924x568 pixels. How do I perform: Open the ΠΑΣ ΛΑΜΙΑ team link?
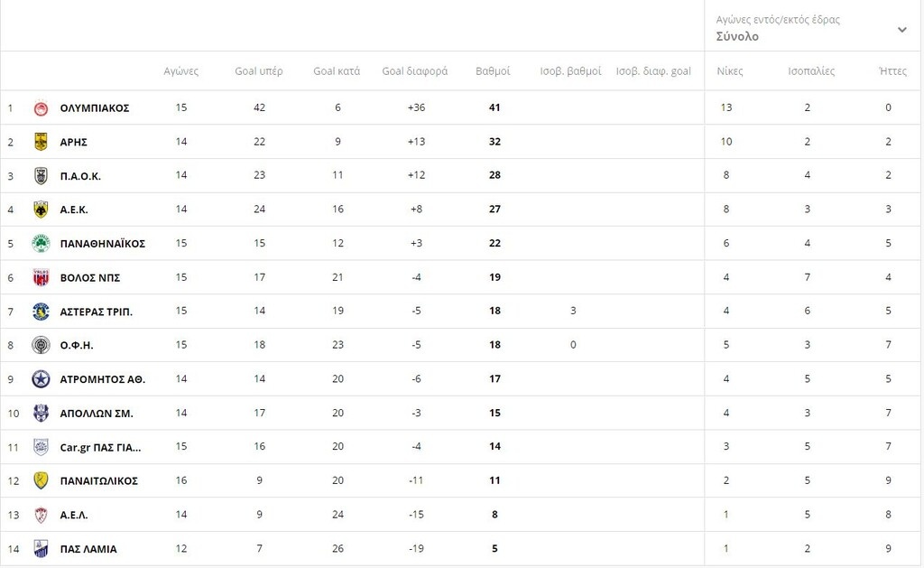point(88,549)
